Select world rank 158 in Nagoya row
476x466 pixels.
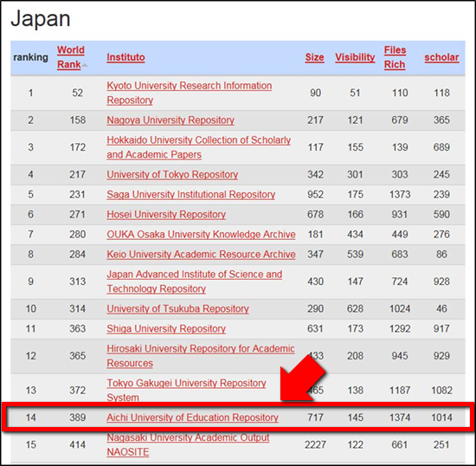tap(77, 120)
